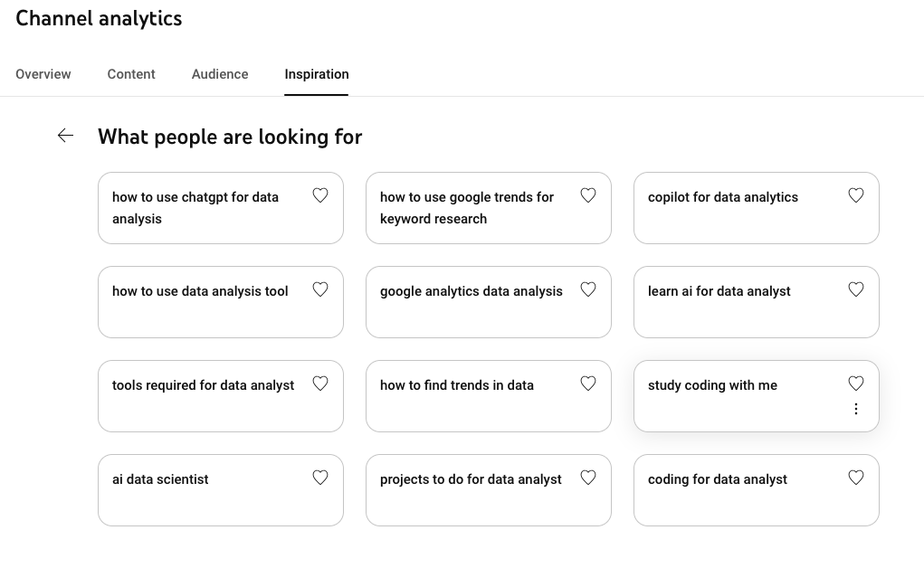Viewport: 924px width, 568px height.
Task: Favorite the 'how to use data analysis tool' card
Action: 320,289
